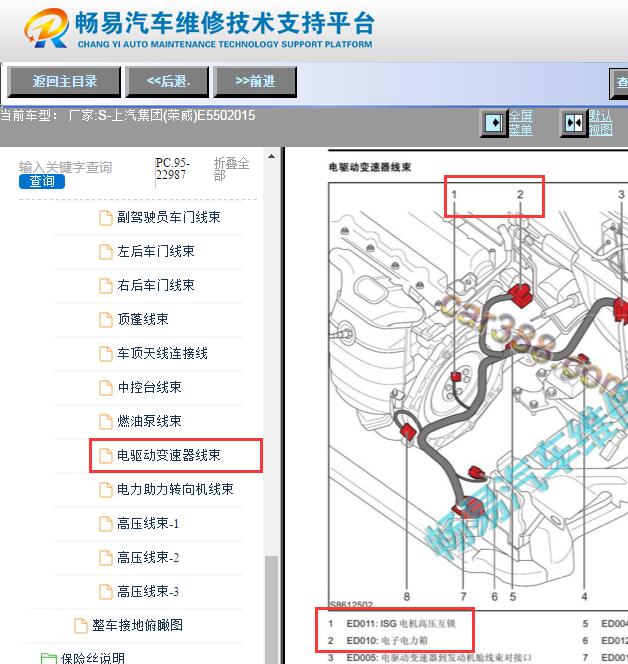
Task: Open 高压线束-3 tree item
Action: (x=148, y=591)
